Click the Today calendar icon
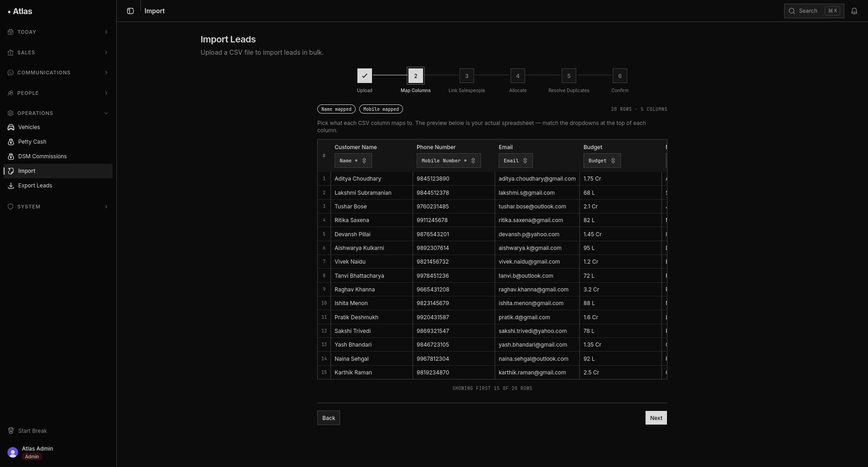This screenshot has width=868, height=467. click(10, 32)
